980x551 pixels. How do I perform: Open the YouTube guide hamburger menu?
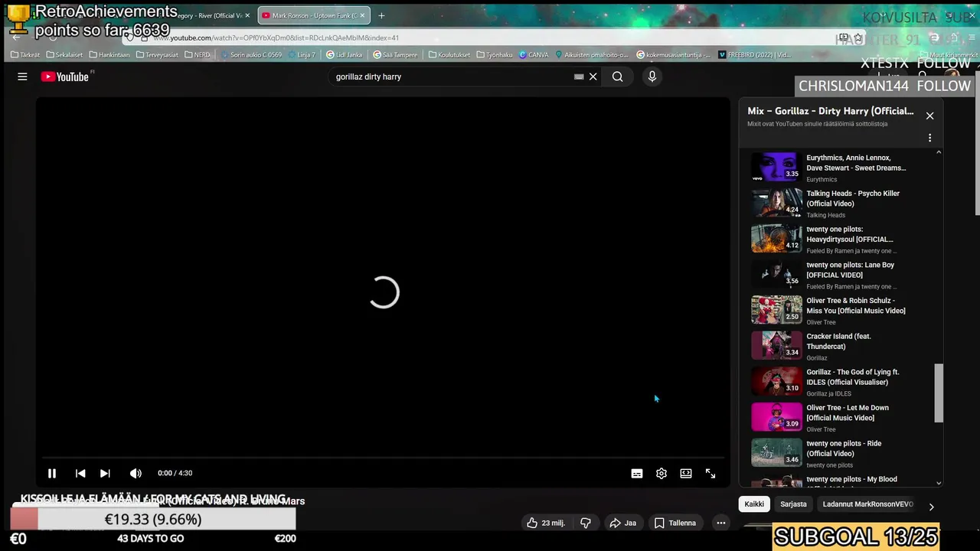pos(22,77)
